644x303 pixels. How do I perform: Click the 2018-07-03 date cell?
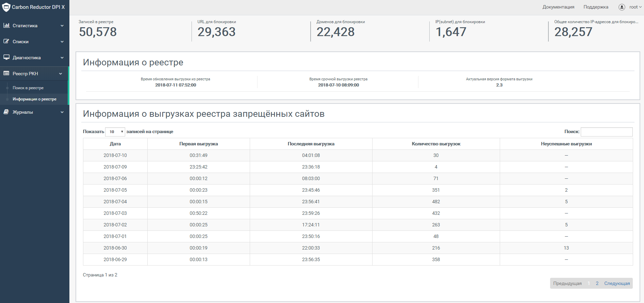pos(115,213)
